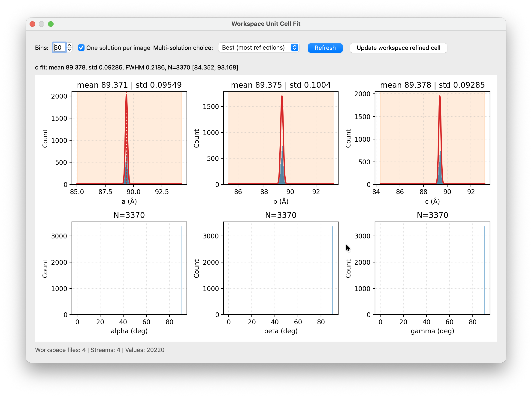Click the 'mean 89.378 | std 0.09285' title
Screen dimensions: 532x397
click(x=432, y=85)
